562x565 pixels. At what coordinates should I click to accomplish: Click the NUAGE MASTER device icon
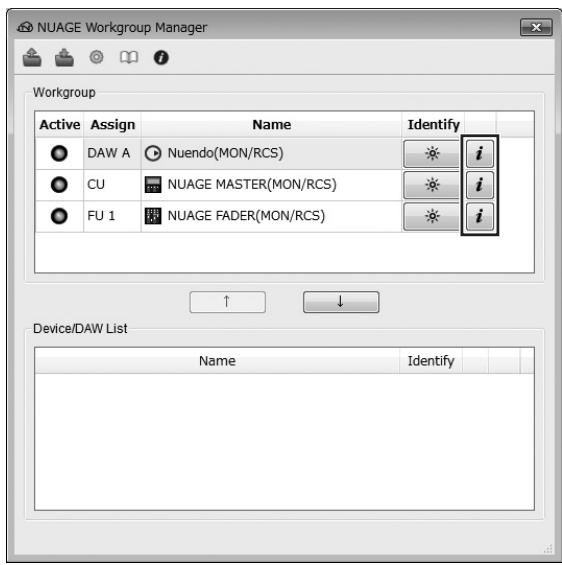(153, 184)
